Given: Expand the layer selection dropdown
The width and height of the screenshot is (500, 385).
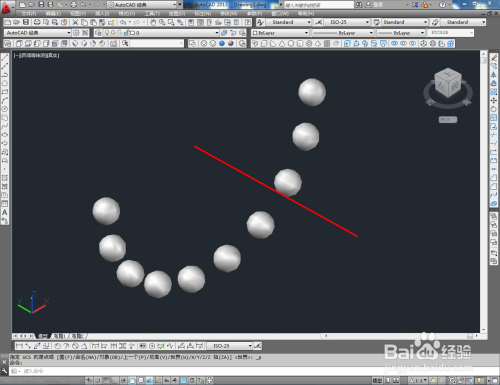Looking at the screenshot, I should pyautogui.click(x=217, y=33).
